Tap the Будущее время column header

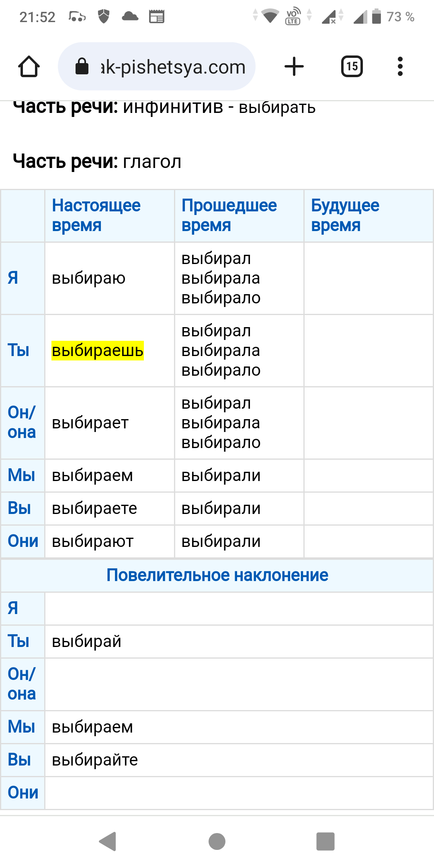click(x=345, y=215)
